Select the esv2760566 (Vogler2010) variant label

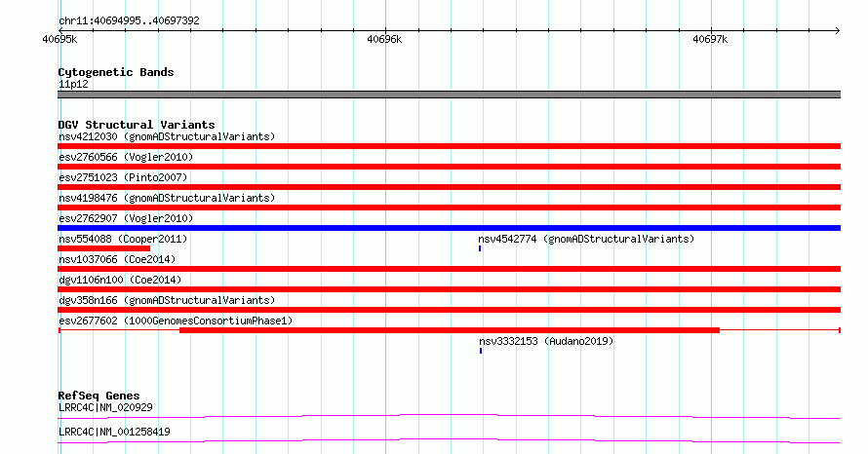pyautogui.click(x=126, y=157)
